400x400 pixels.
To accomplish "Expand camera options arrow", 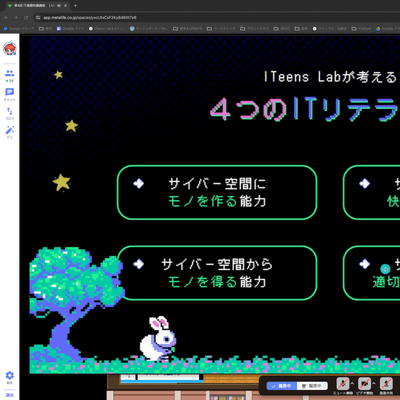I will coord(374,383).
